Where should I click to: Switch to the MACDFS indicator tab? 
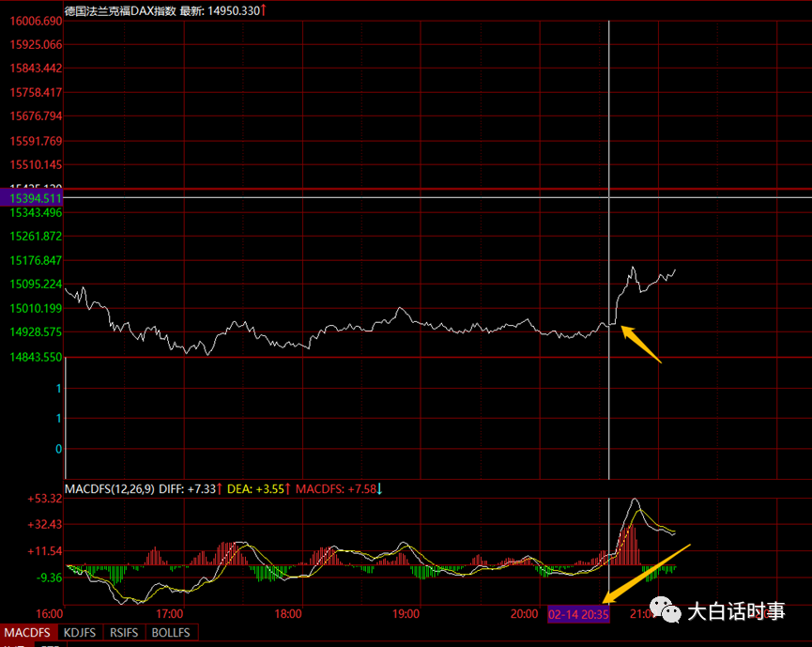[28, 633]
